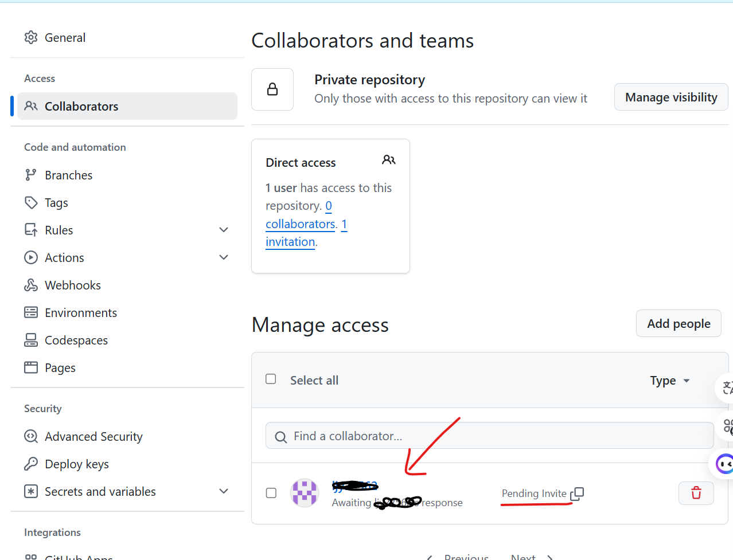Click the 'Private repository' title text
Screen dimensions: 733x560
point(369,80)
